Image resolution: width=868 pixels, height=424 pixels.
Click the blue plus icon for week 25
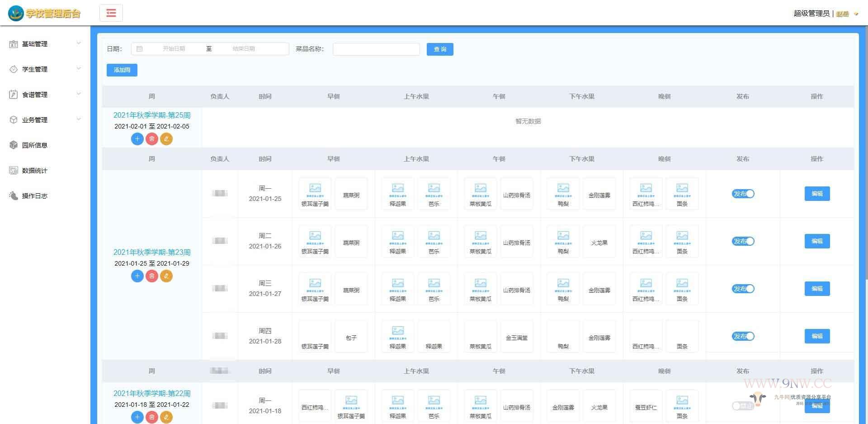[x=137, y=139]
